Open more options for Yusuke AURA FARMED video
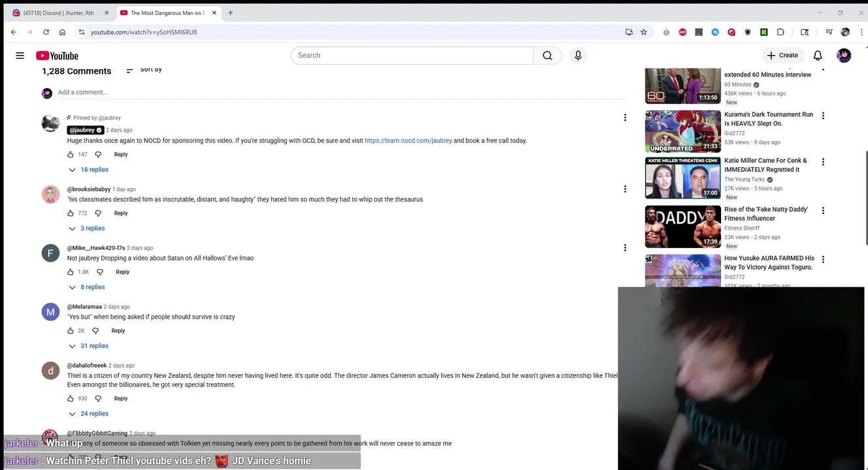The image size is (868, 470). point(823,260)
